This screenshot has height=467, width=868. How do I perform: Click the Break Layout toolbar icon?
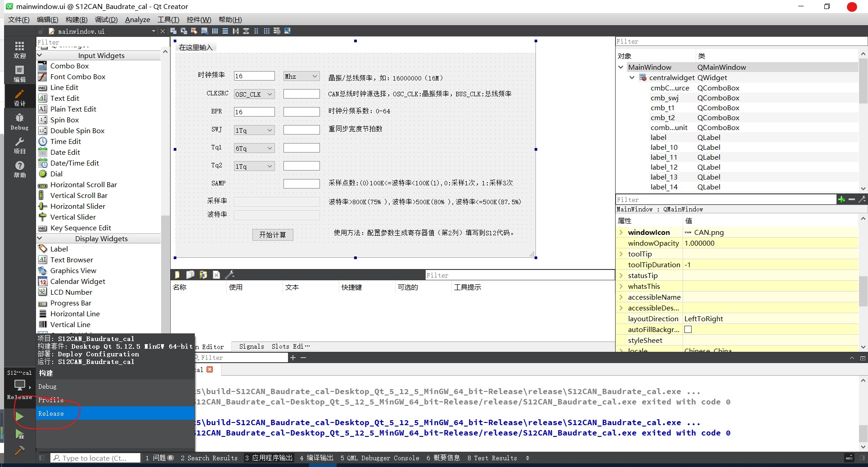(x=277, y=31)
